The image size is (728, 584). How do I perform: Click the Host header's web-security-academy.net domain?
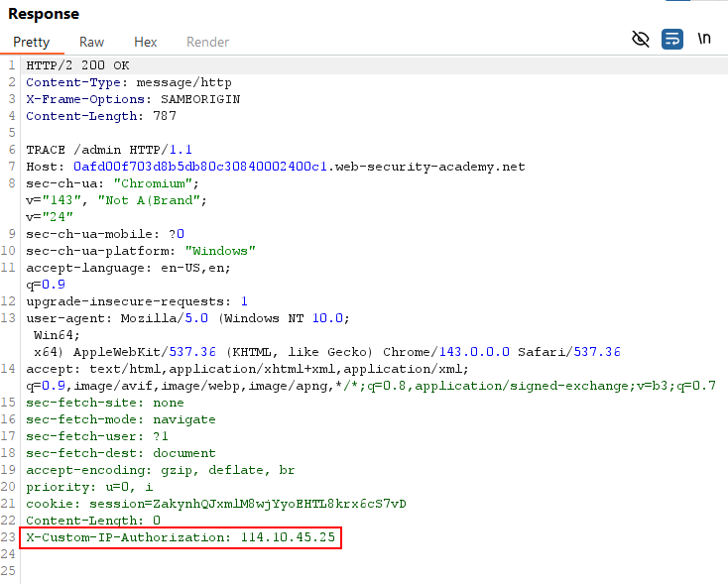[428, 167]
